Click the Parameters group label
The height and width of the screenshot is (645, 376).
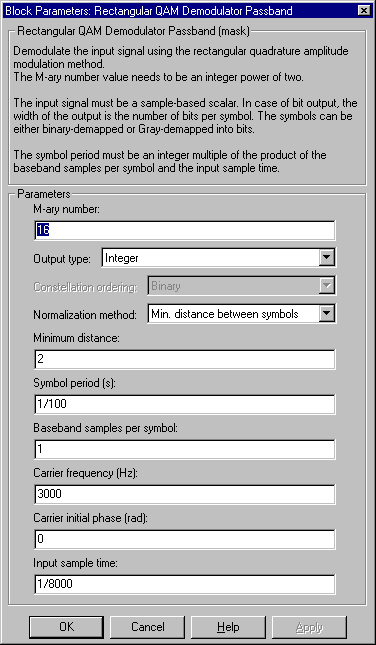tap(44, 194)
